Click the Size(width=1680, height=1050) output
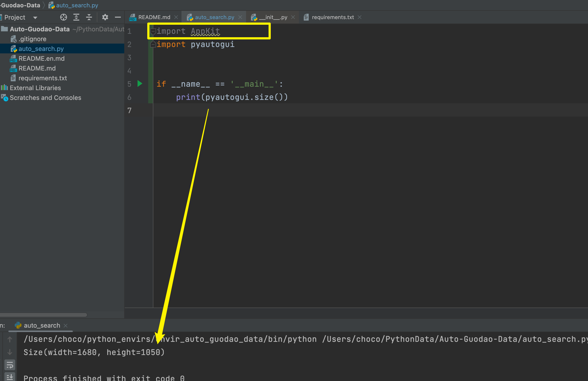Viewport: 588px width, 381px height. click(94, 352)
